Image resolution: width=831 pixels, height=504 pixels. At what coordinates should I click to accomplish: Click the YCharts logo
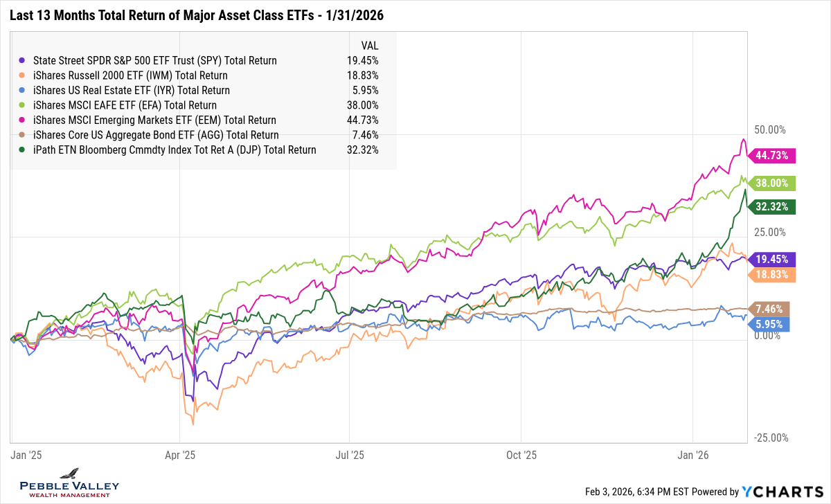click(782, 492)
